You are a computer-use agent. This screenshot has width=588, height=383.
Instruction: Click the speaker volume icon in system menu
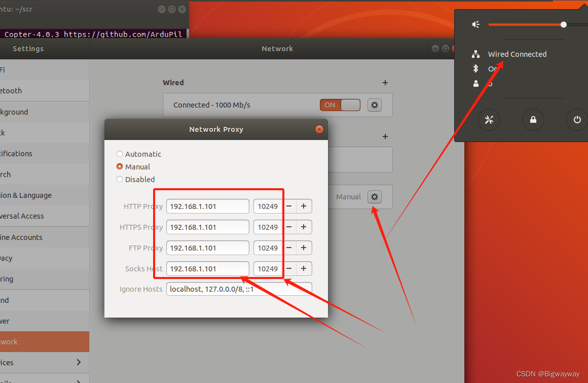point(476,25)
